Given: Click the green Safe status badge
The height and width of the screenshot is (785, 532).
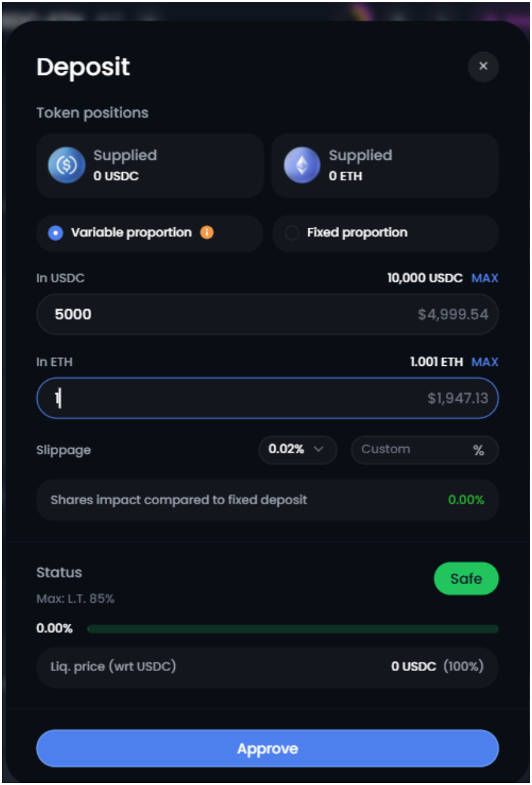Looking at the screenshot, I should point(466,579).
